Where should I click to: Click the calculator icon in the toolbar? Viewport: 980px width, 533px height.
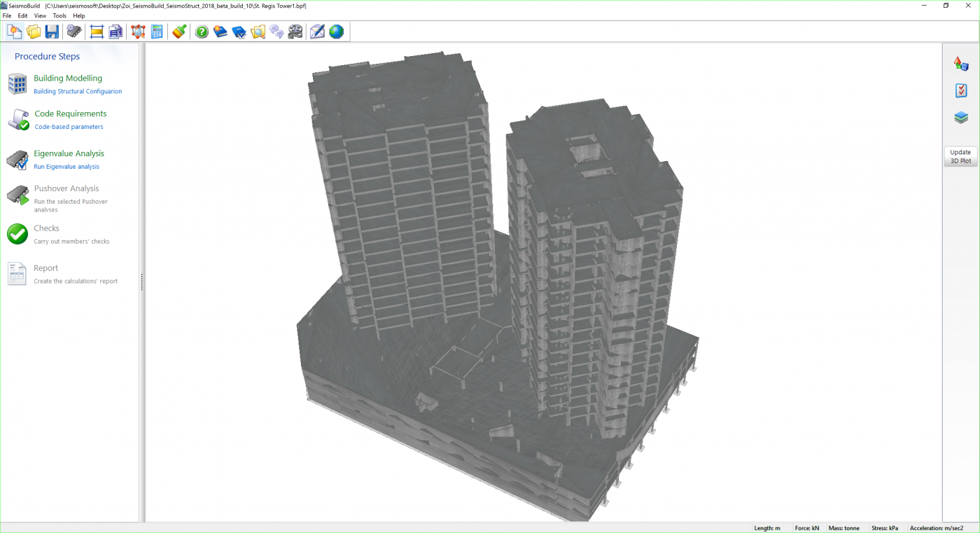157,32
